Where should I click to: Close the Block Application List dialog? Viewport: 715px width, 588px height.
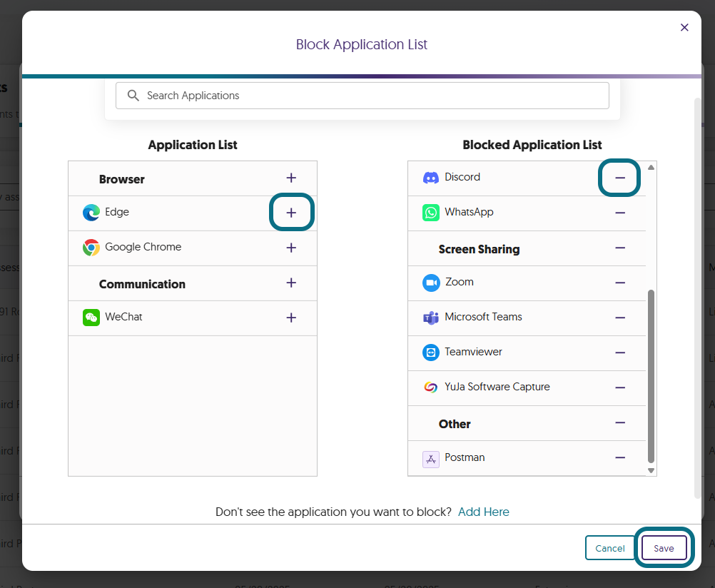[684, 27]
